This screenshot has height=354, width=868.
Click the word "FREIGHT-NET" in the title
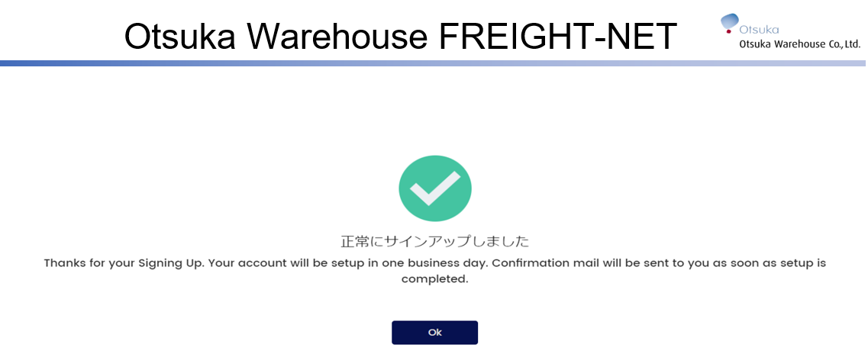tap(557, 37)
